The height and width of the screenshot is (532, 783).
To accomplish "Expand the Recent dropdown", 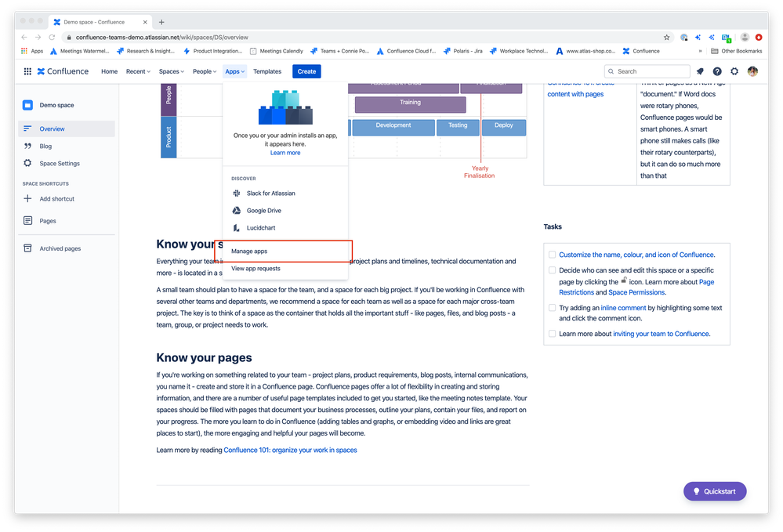I will [x=138, y=71].
